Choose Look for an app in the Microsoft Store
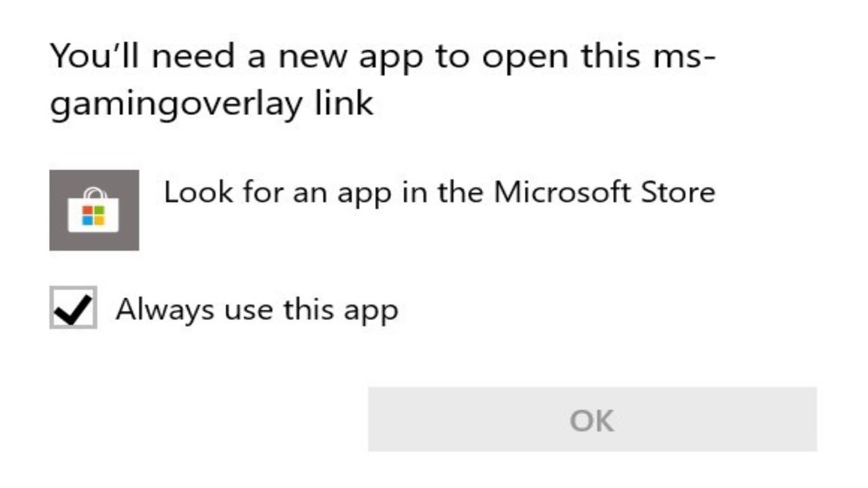Screen dimensions: 868x488 [439, 193]
